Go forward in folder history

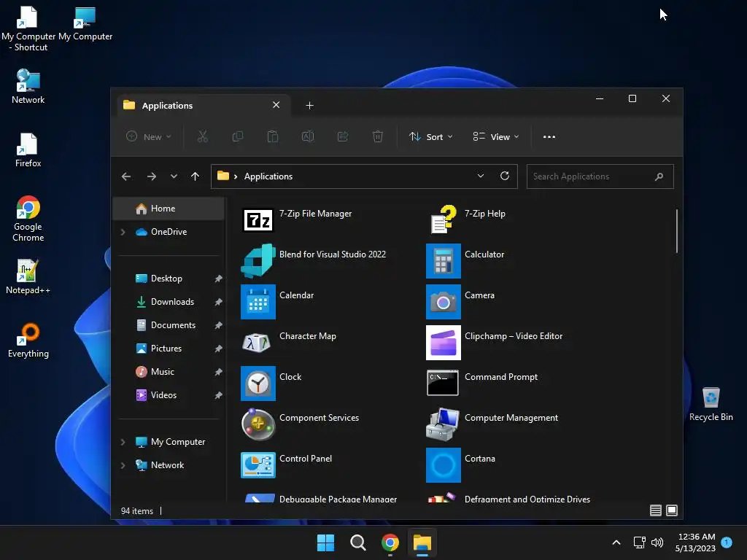click(x=152, y=176)
